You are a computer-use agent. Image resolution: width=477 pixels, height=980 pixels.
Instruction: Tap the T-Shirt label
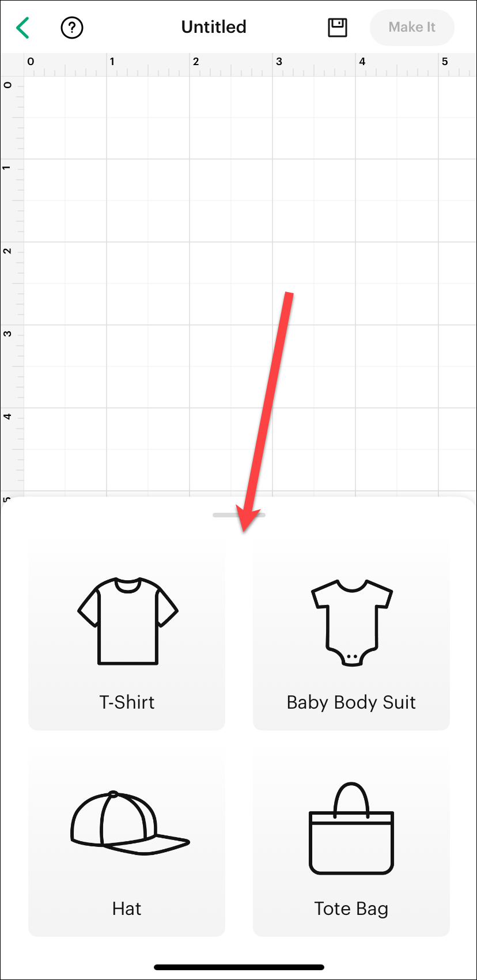(127, 702)
